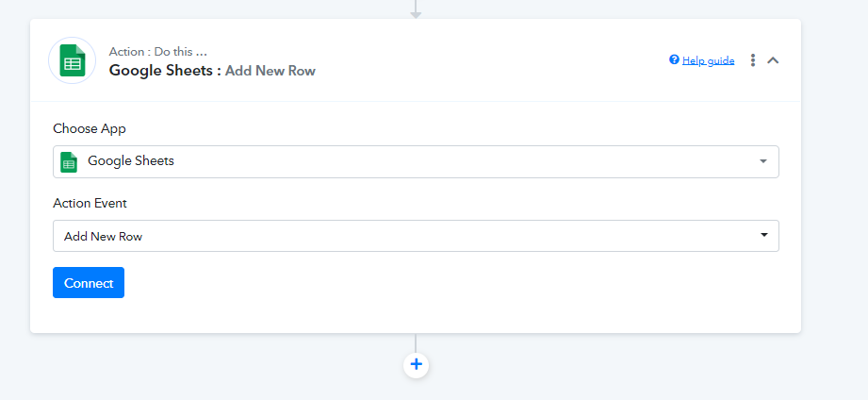This screenshot has width=868, height=400.
Task: Click the "Google Sheets" selected app text
Action: [x=131, y=161]
